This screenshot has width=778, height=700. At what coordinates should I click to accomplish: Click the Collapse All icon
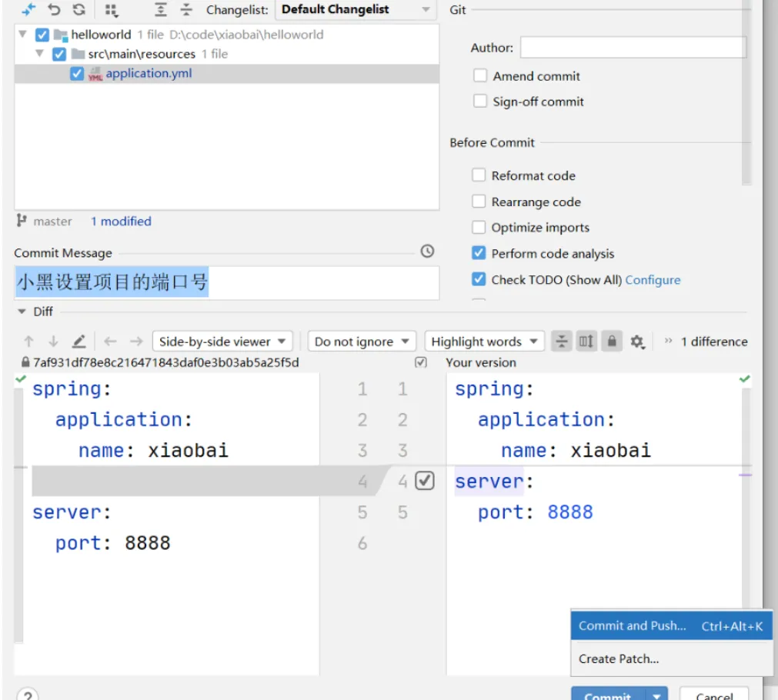pyautogui.click(x=186, y=9)
